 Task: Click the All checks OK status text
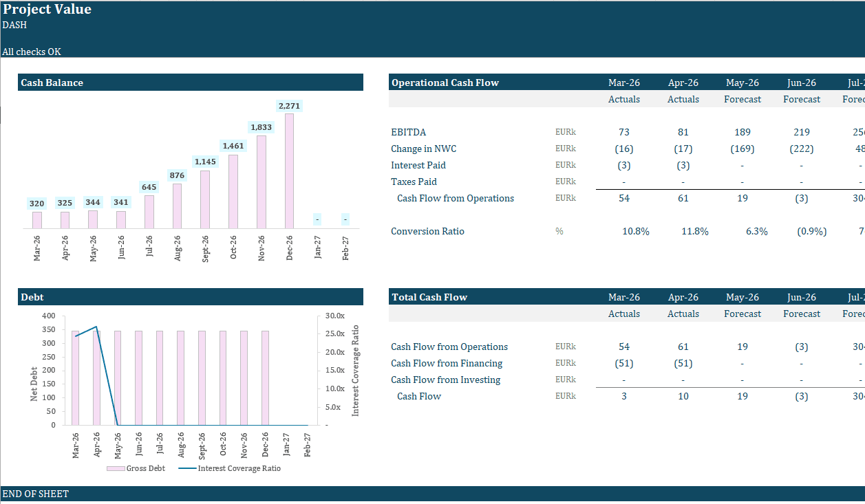(x=31, y=51)
